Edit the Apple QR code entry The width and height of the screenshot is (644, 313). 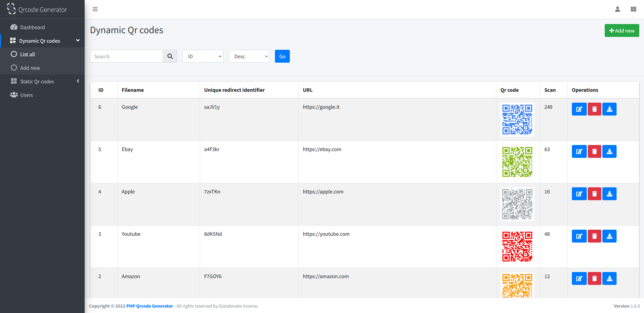point(579,194)
